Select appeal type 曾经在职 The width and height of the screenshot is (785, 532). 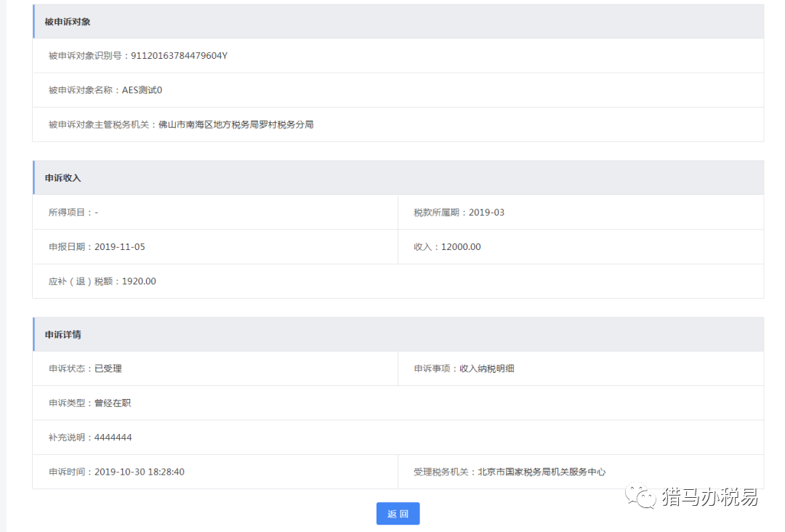[x=113, y=403]
